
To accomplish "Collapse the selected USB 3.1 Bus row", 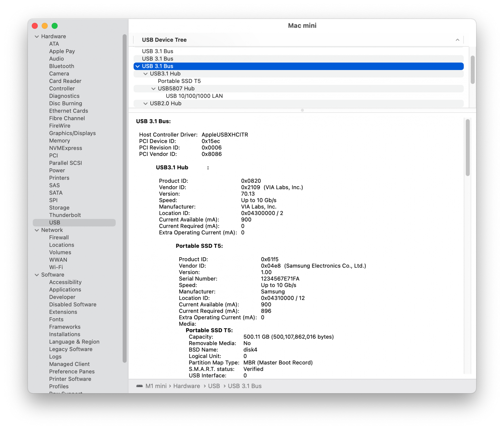I will coord(138,66).
